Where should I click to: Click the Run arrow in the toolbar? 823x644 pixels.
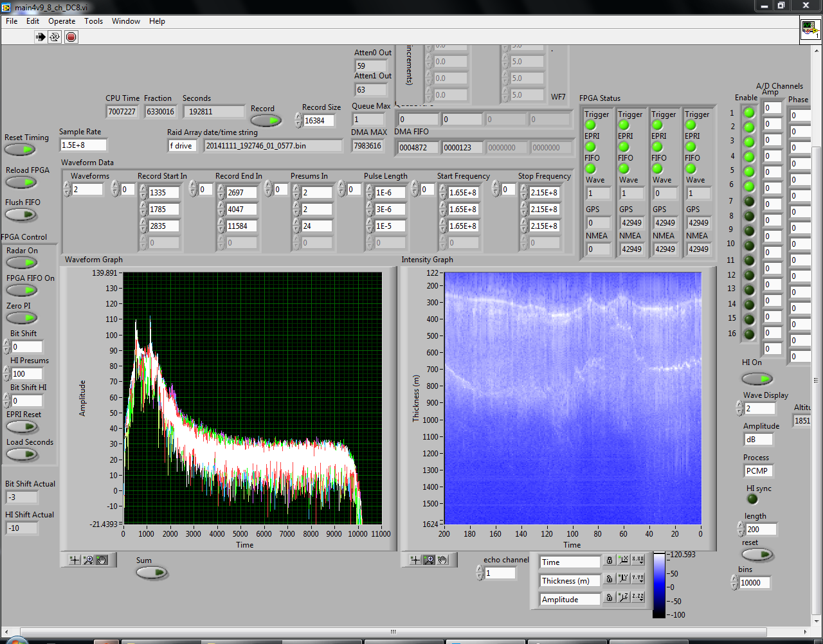point(41,37)
